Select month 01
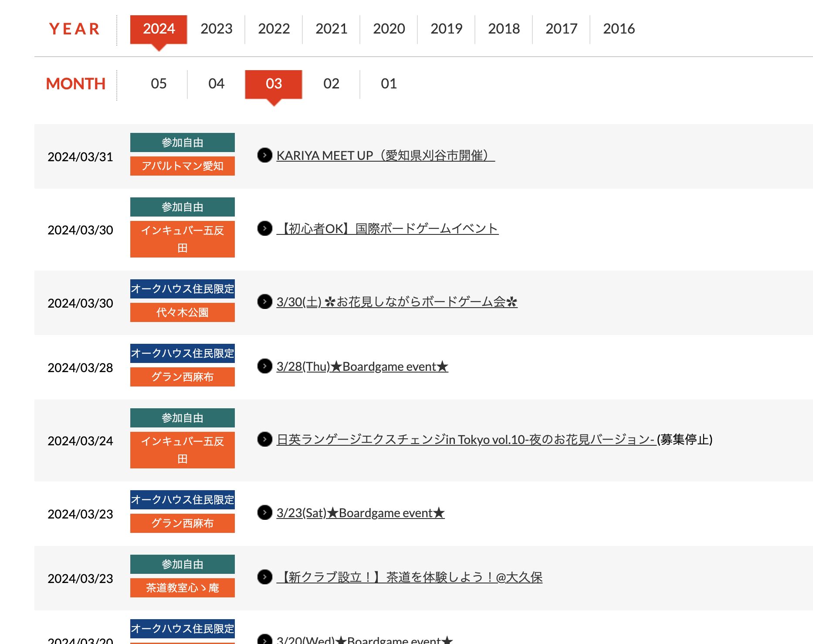The image size is (813, 644). point(389,84)
